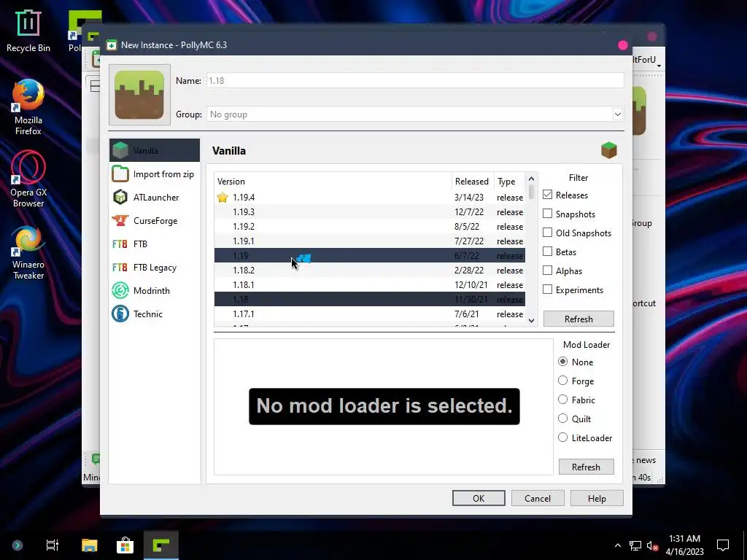Select version 1.17.1 row
The height and width of the screenshot is (560, 747).
[x=370, y=314]
